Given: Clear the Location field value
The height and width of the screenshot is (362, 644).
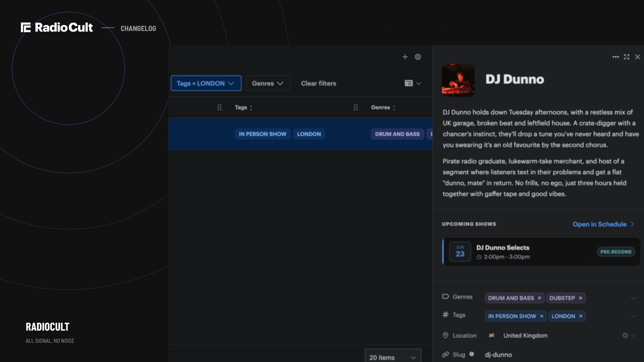Looking at the screenshot, I should [625, 335].
